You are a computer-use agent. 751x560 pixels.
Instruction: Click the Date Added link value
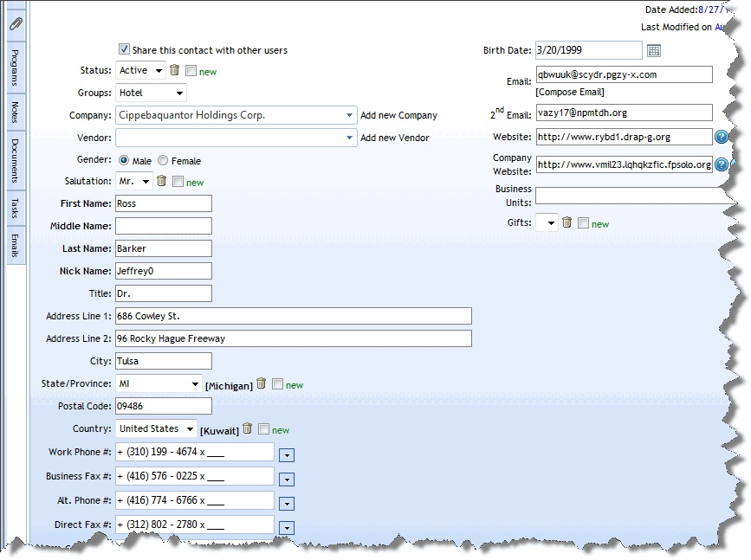pyautogui.click(x=714, y=10)
